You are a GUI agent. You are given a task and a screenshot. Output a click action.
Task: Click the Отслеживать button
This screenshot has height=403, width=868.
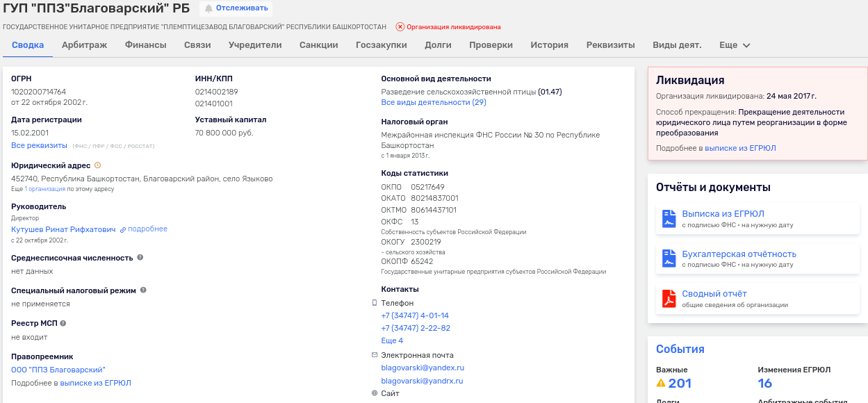236,8
